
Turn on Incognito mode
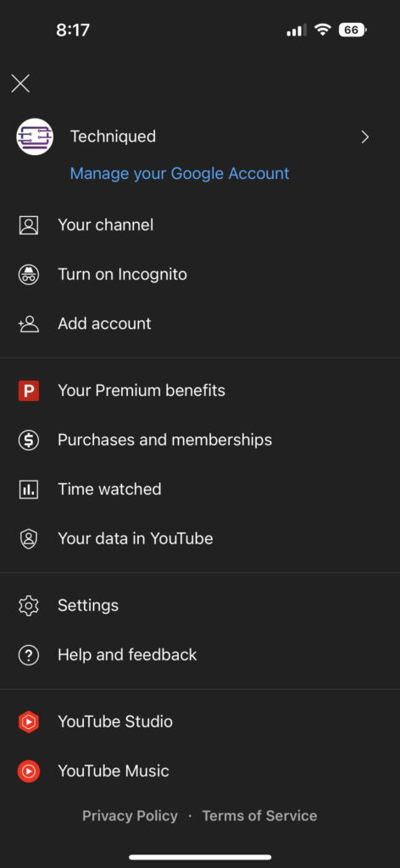click(200, 275)
